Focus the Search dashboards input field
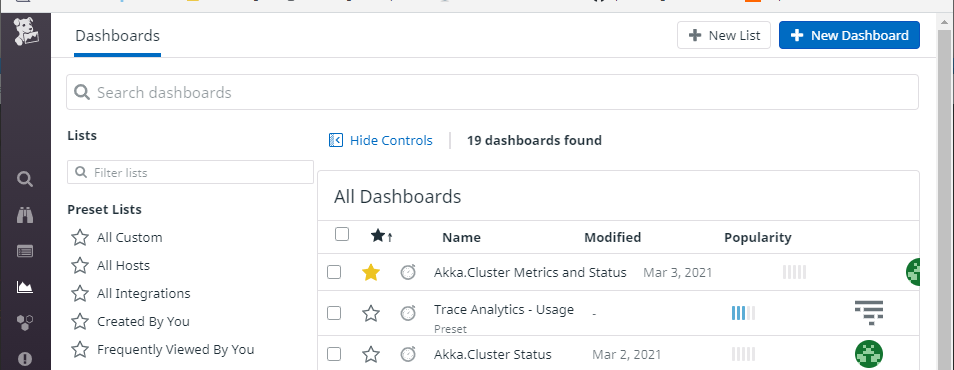The image size is (954, 370). [x=492, y=92]
